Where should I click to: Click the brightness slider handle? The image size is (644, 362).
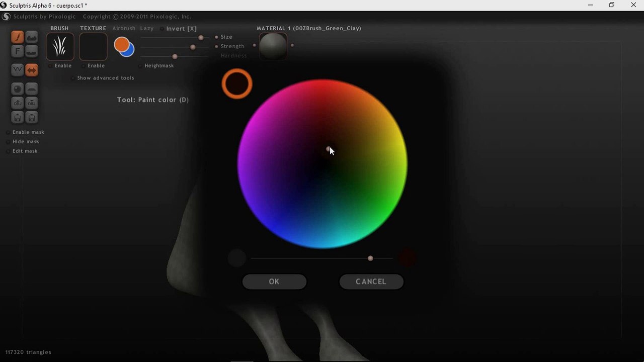pyautogui.click(x=370, y=258)
